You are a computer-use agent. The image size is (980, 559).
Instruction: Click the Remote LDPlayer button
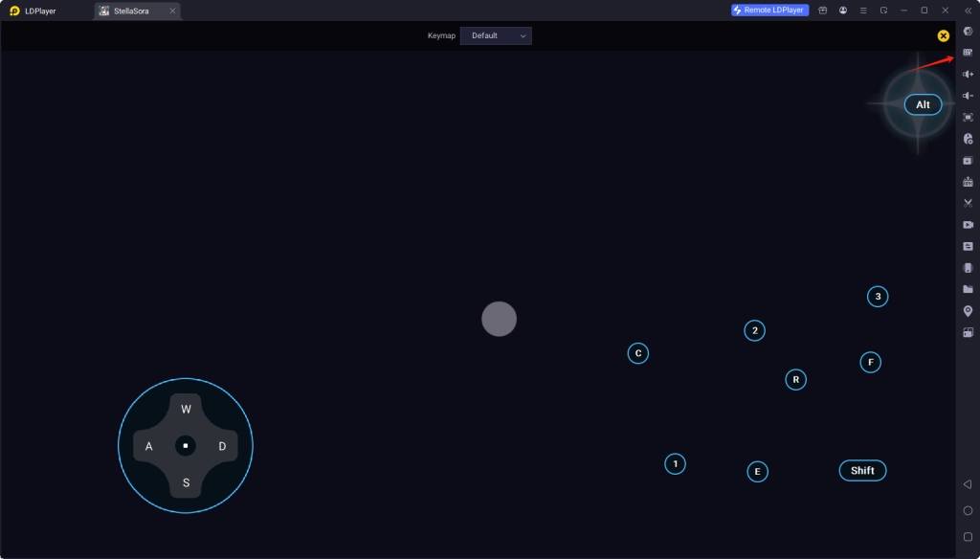768,10
